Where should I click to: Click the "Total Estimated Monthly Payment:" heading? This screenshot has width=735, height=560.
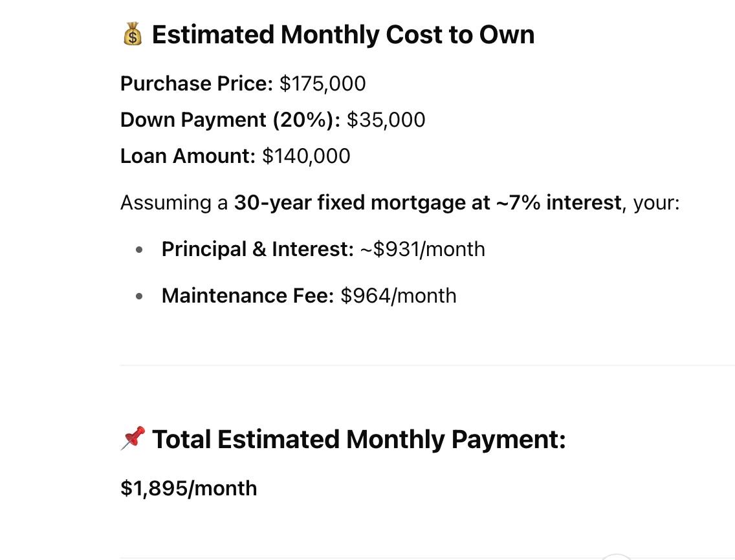(x=358, y=439)
